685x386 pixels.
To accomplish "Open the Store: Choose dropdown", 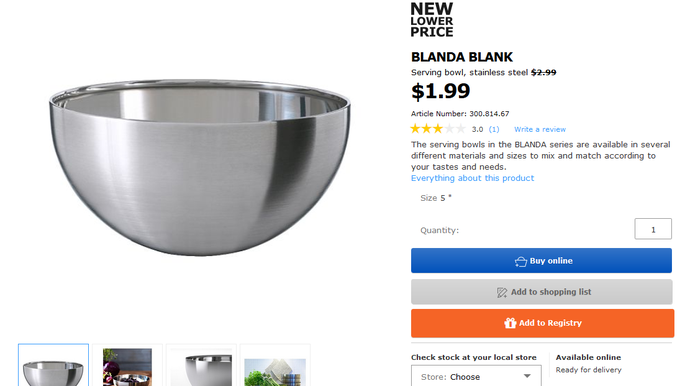I will coord(476,376).
